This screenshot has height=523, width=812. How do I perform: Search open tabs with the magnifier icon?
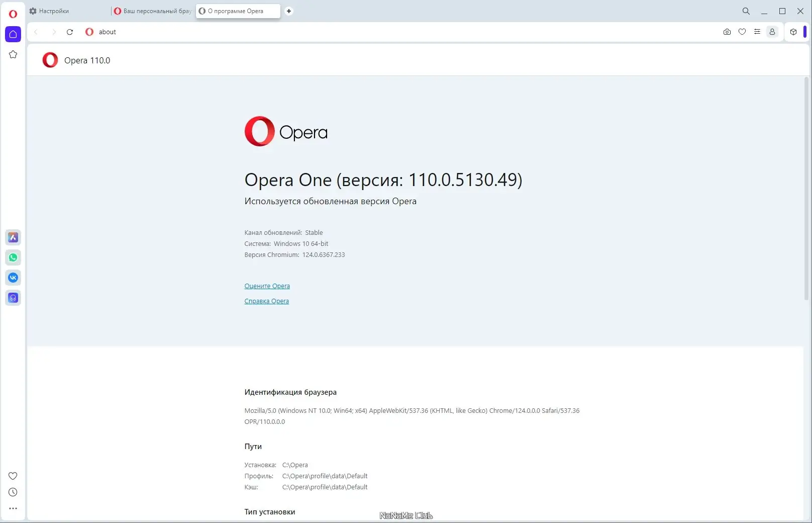click(x=746, y=11)
